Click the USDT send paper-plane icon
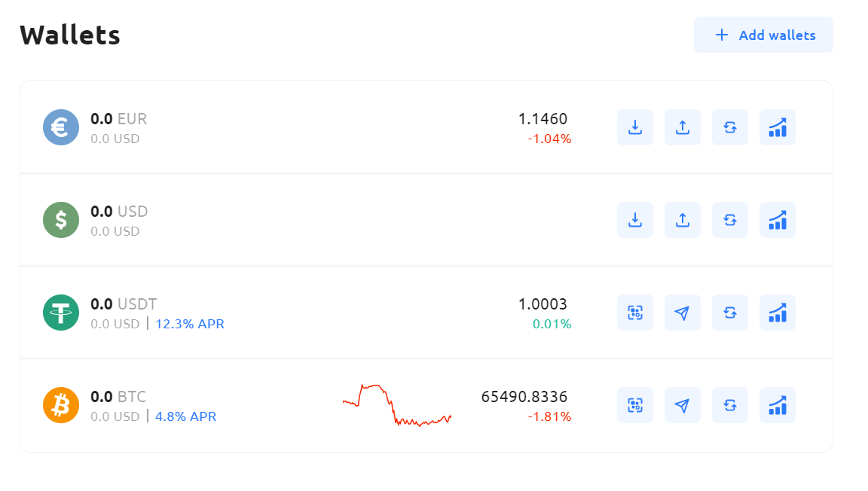This screenshot has height=491, width=868. coord(683,313)
